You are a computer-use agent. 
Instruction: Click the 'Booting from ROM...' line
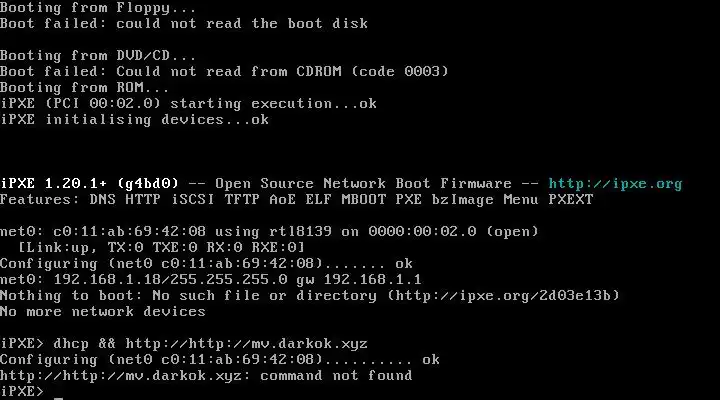(85, 88)
